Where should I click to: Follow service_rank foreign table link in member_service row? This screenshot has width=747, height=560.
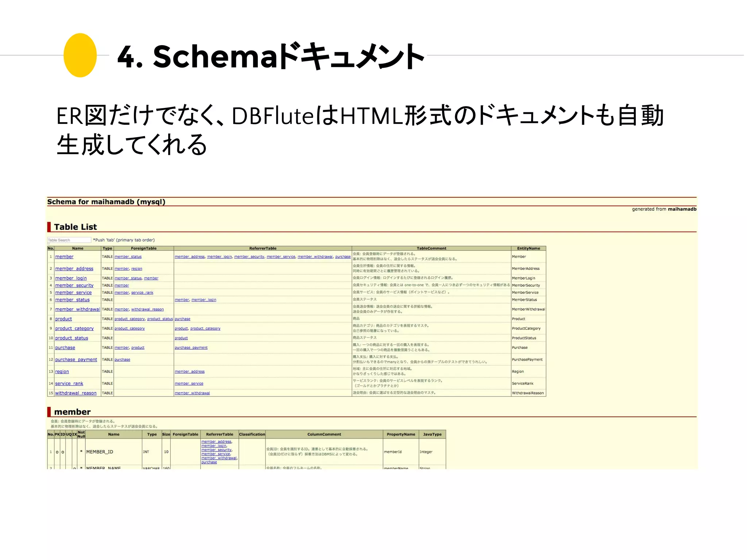click(x=142, y=292)
